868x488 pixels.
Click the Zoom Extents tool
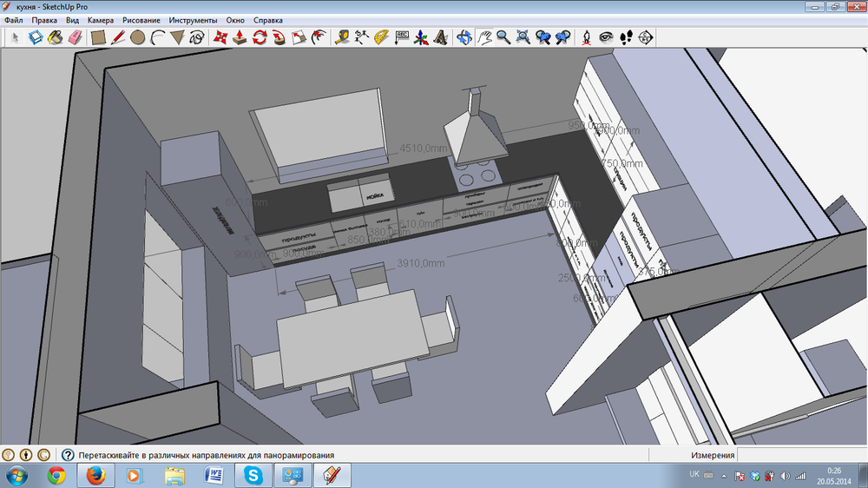click(x=523, y=37)
